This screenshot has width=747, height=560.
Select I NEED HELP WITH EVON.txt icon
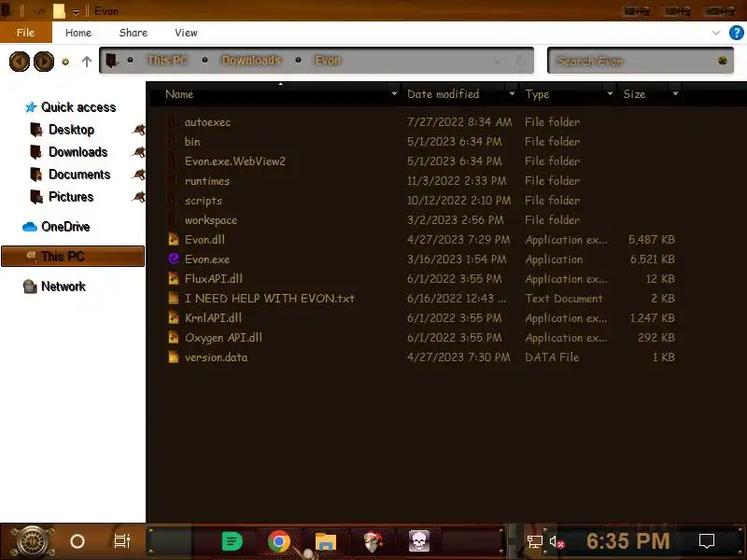[x=174, y=298]
